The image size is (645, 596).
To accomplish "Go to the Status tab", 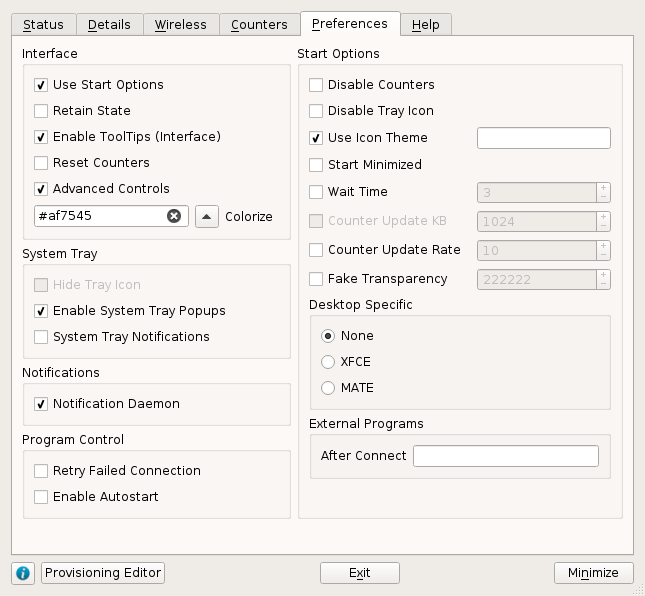I will pos(43,25).
